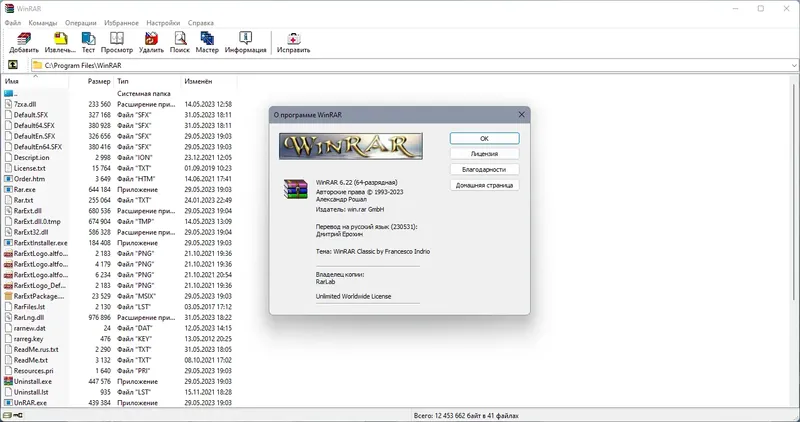Click the WinRAR books icon in About dialog

coord(295,188)
